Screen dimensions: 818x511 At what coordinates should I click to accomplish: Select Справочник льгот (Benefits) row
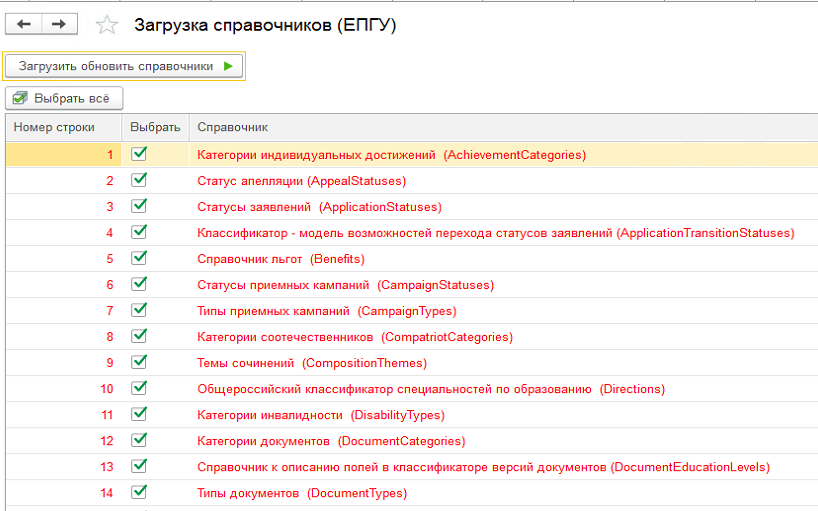(281, 259)
